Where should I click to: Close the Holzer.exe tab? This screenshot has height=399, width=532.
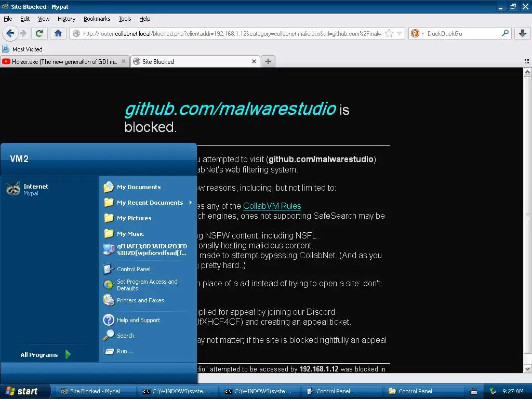[124, 61]
